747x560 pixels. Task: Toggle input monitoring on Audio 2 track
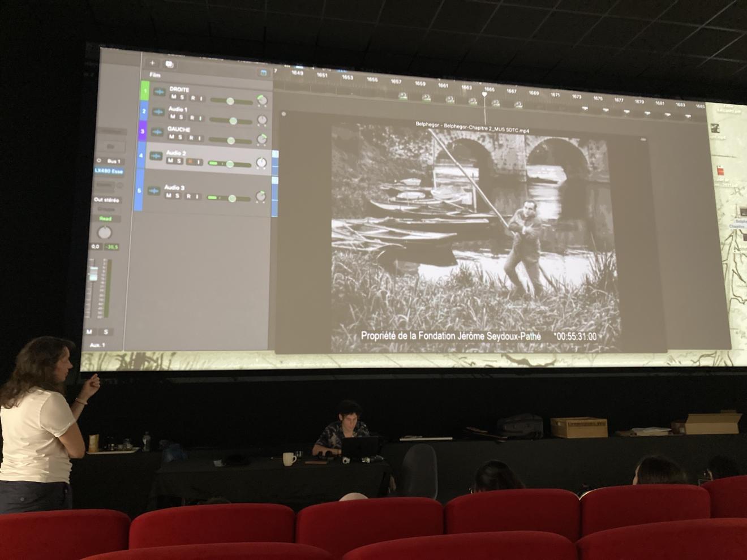(198, 162)
